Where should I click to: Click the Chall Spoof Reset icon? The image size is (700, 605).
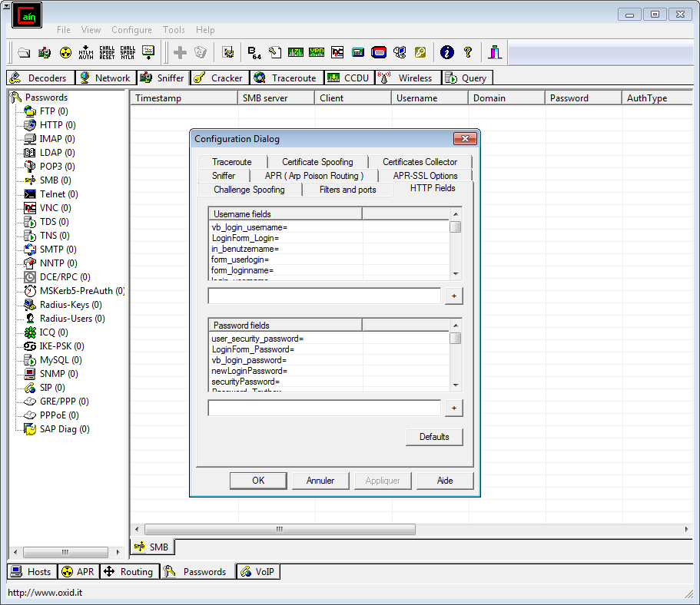[x=107, y=53]
